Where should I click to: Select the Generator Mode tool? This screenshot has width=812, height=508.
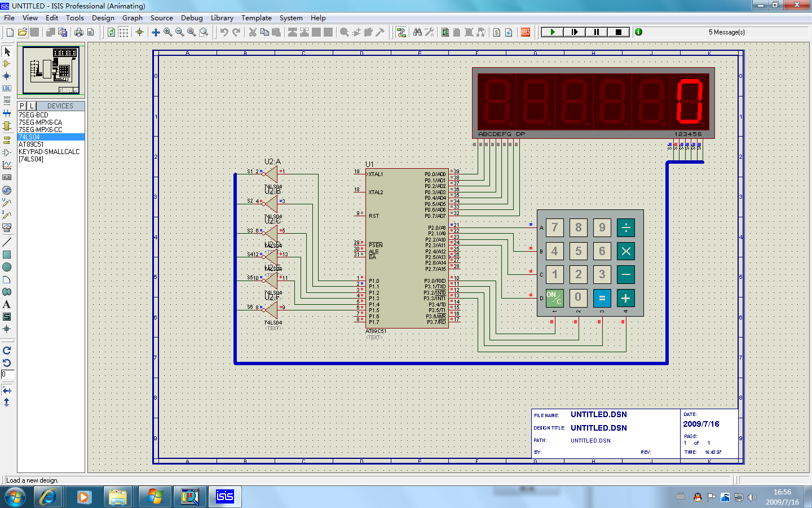pyautogui.click(x=7, y=190)
